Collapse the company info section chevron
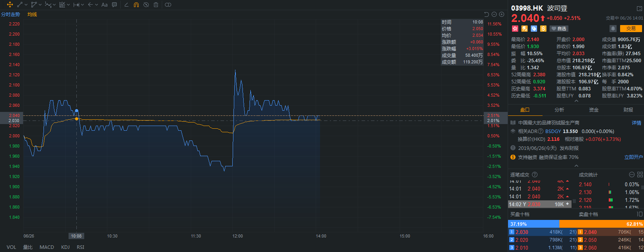The width and height of the screenshot is (644, 252). 576,166
